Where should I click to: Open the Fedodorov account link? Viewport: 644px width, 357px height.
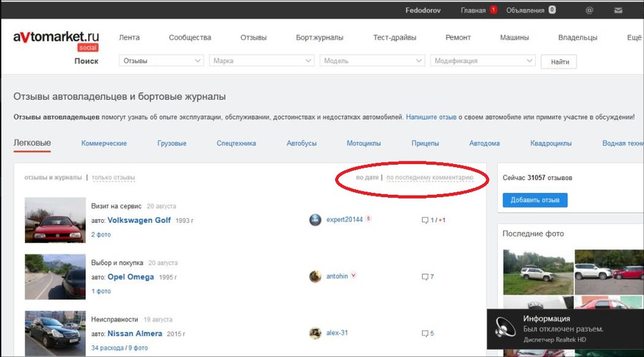click(x=423, y=10)
